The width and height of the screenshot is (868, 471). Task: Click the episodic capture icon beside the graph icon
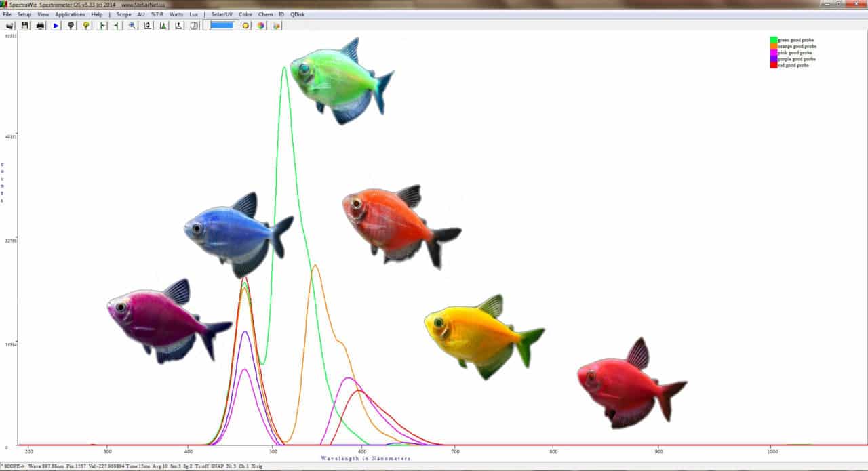tap(178, 25)
